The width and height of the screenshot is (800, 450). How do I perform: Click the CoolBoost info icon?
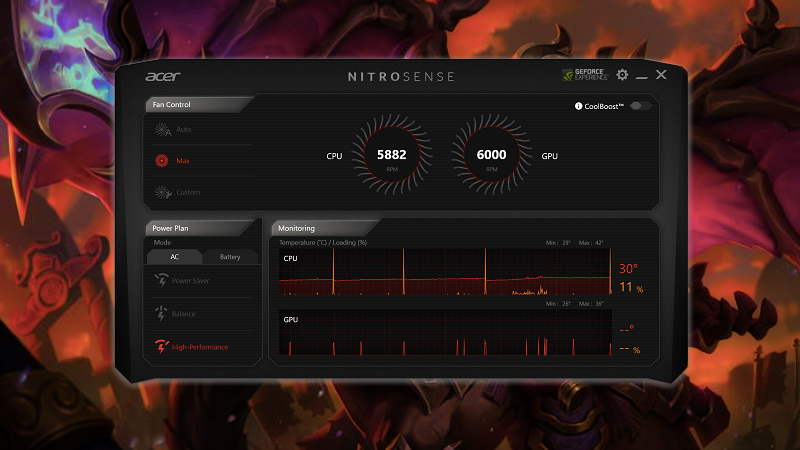click(578, 106)
